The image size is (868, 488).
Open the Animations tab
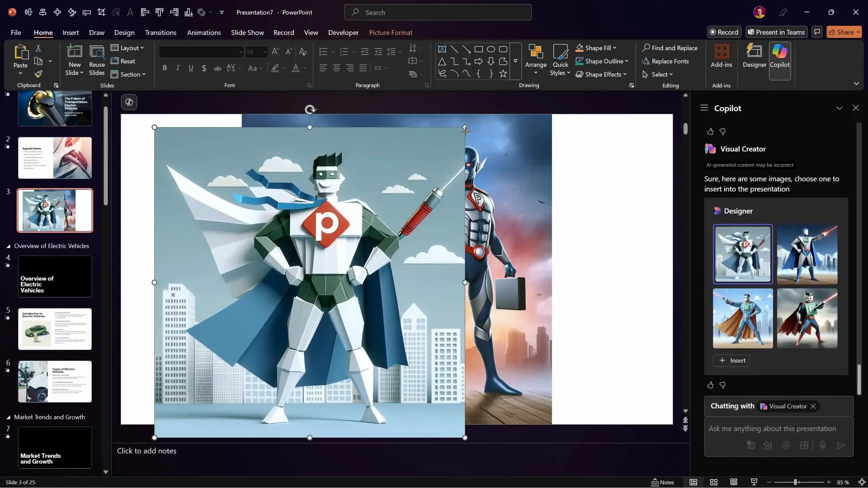204,33
